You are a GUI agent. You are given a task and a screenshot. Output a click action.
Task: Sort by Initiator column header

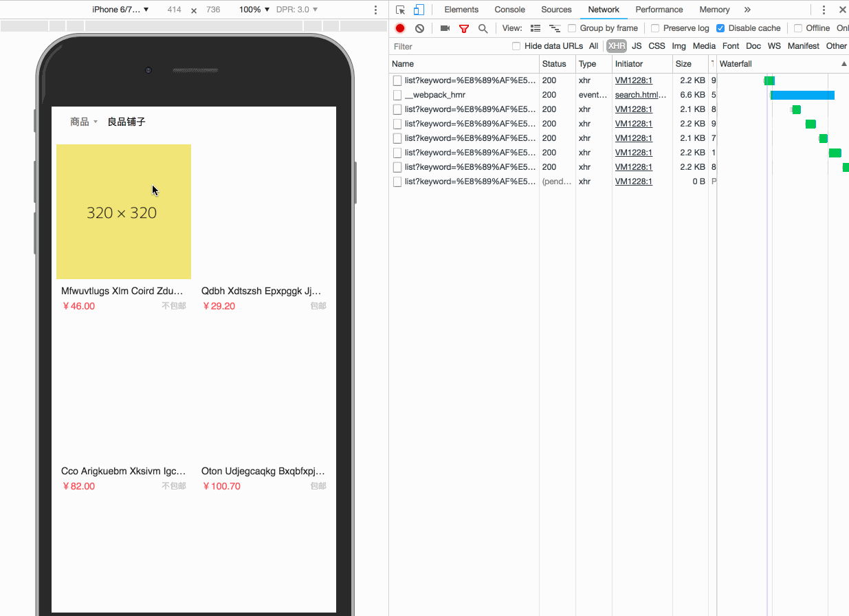click(642, 64)
